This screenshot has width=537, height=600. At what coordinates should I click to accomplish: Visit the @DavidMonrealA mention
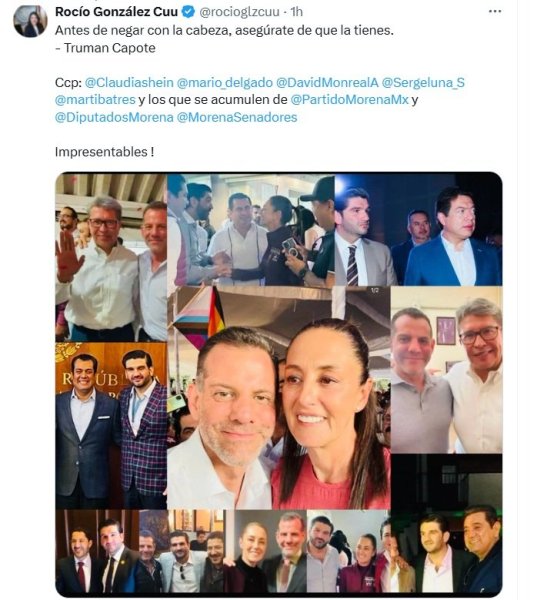click(327, 82)
